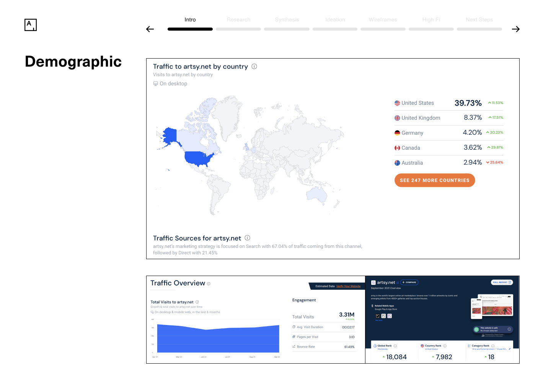
Task: Follow the Verify Your Website link
Action: pyautogui.click(x=349, y=286)
